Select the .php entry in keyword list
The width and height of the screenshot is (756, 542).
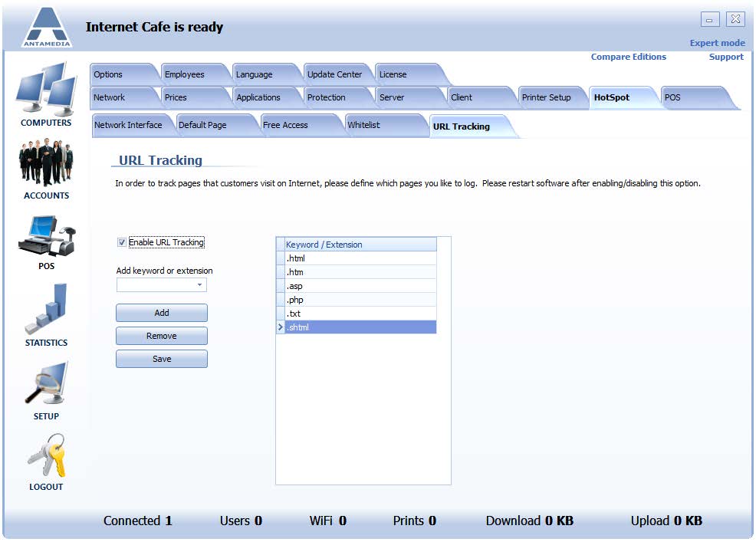pyautogui.click(x=360, y=300)
